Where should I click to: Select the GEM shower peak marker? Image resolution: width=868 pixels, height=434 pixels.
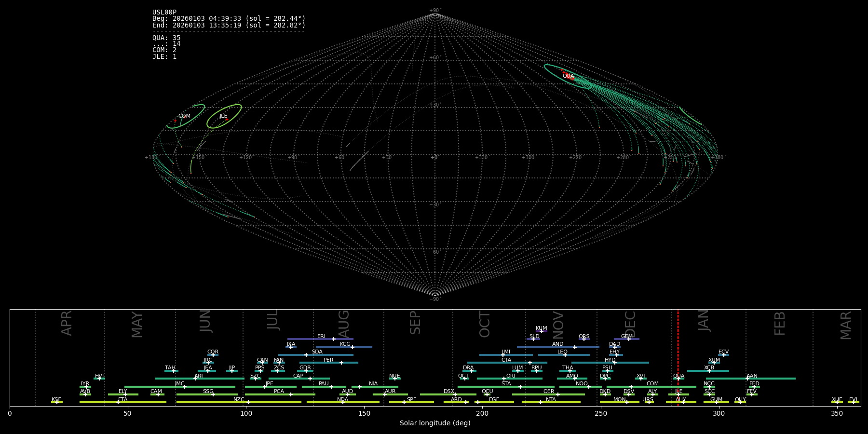click(x=628, y=339)
